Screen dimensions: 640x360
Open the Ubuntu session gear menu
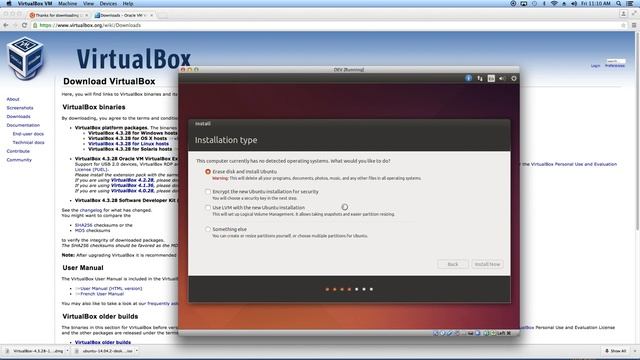coord(514,78)
